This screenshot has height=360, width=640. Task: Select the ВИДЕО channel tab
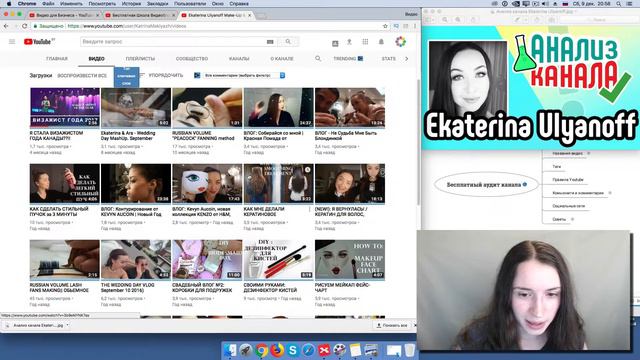(97, 59)
